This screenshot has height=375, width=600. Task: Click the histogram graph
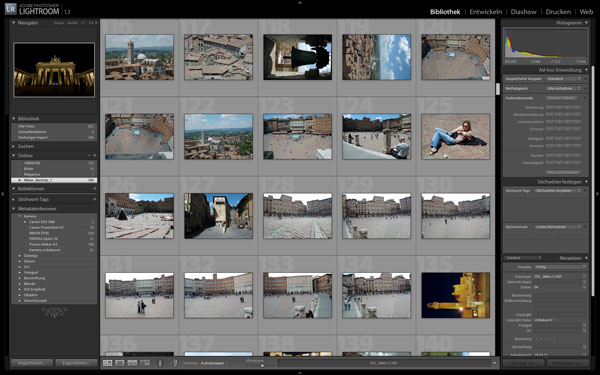pyautogui.click(x=545, y=44)
